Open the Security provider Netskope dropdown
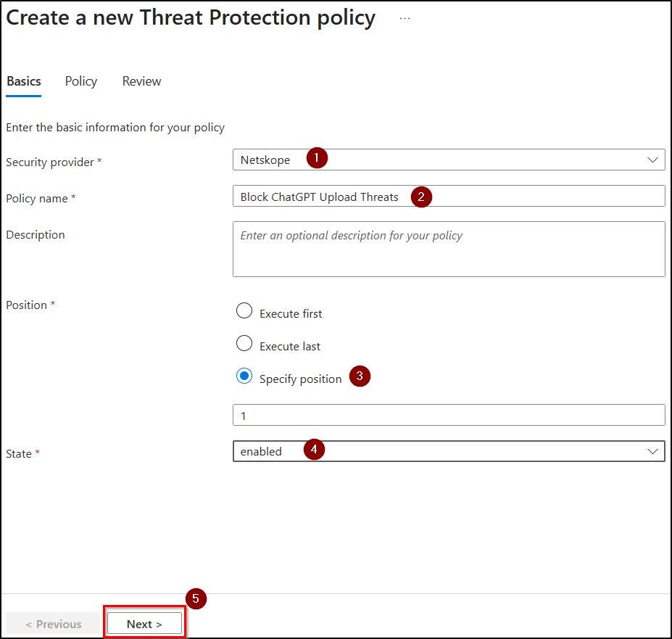This screenshot has width=672, height=639. (448, 160)
